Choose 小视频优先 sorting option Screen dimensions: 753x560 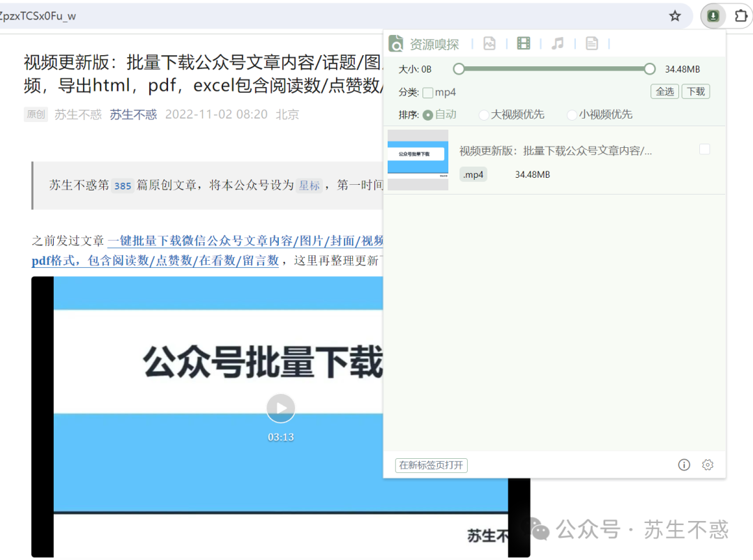(572, 114)
